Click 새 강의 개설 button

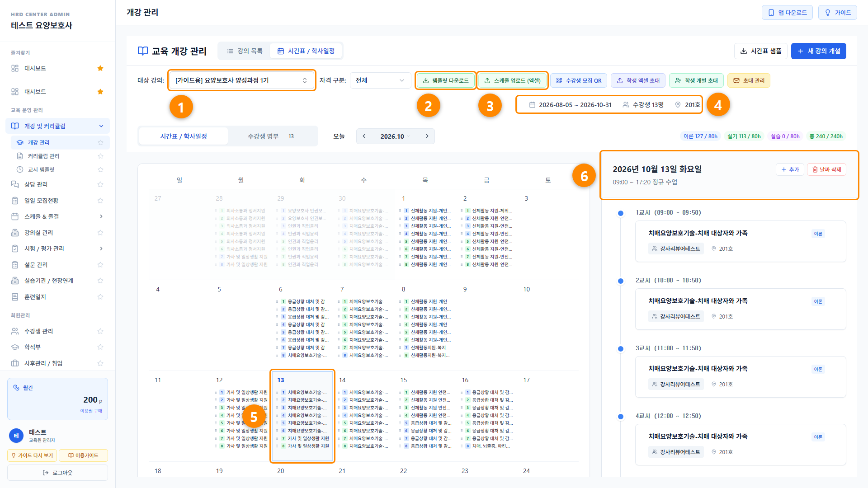819,51
